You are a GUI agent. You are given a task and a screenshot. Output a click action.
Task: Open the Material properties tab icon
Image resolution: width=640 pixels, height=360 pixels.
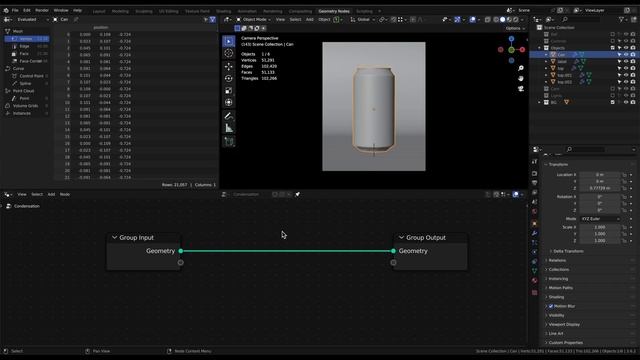coord(534,280)
